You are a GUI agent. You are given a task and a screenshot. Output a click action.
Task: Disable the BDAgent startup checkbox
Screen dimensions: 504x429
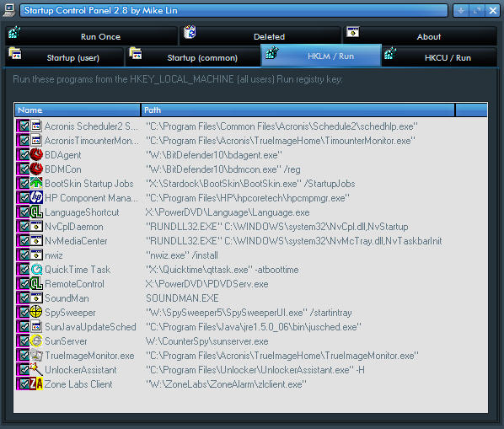24,155
